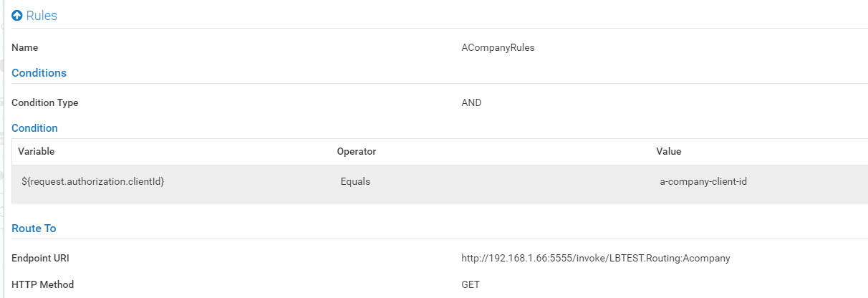
Task: Select the ${request.authorization.clientId} variable cell
Action: (93, 182)
